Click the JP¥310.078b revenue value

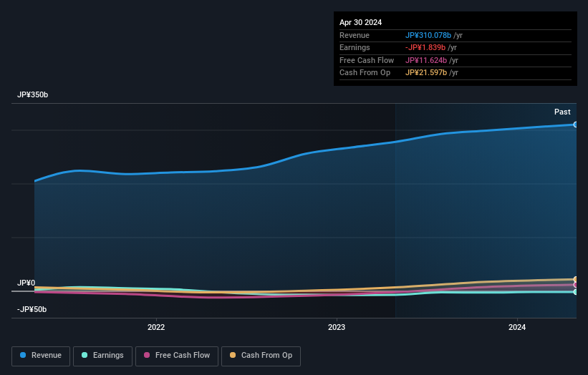point(428,35)
